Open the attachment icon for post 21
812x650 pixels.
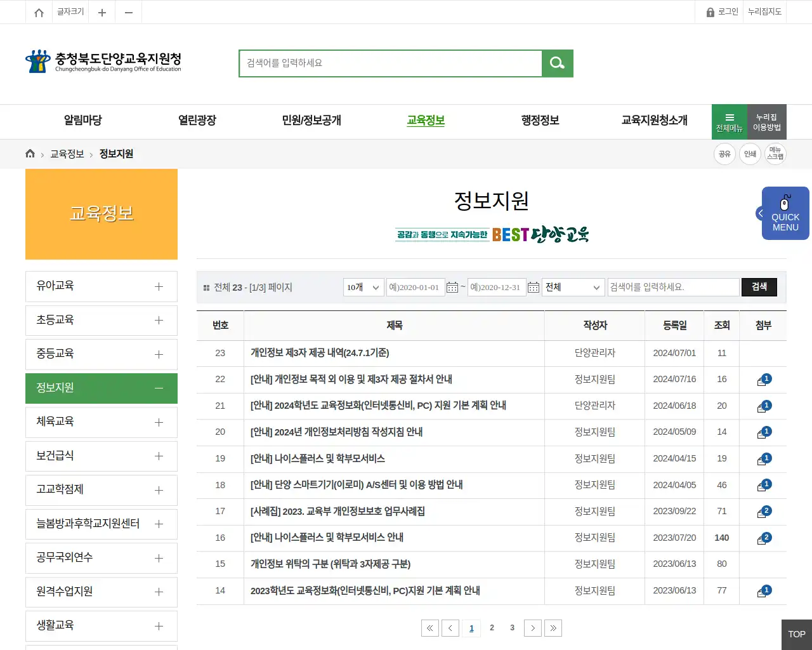pyautogui.click(x=764, y=406)
